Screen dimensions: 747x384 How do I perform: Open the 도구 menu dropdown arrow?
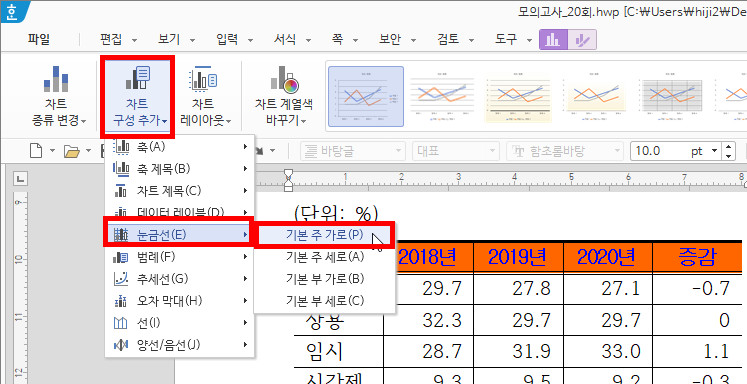(529, 40)
